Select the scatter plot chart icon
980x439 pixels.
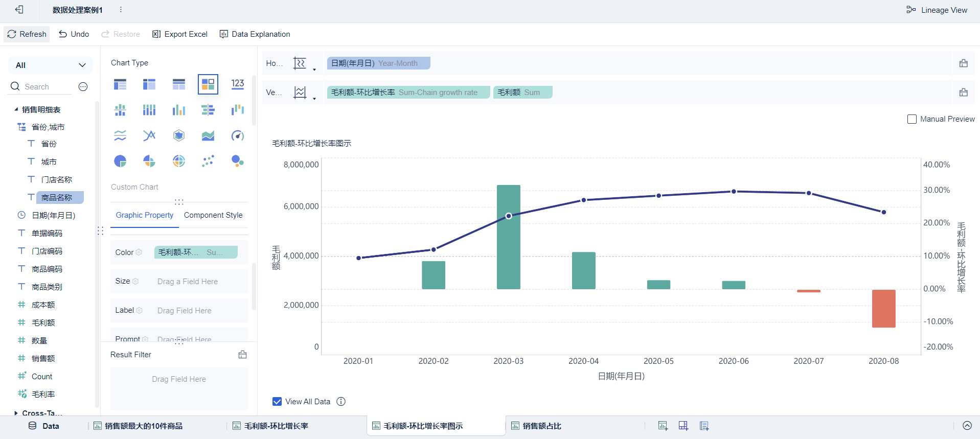click(x=208, y=161)
